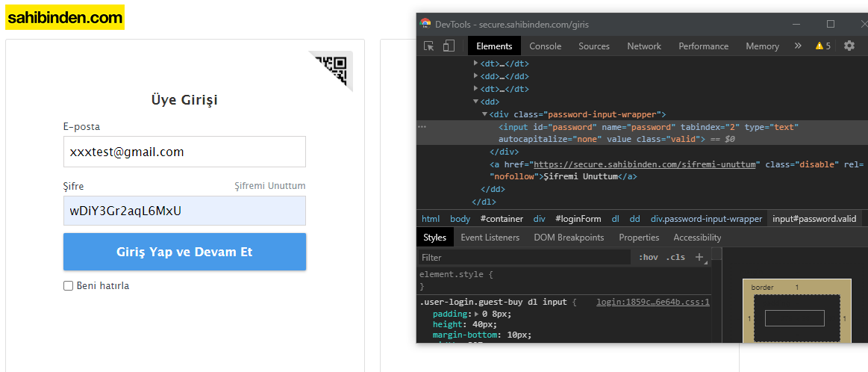Open the Performance tab
The width and height of the screenshot is (868, 372).
pyautogui.click(x=704, y=46)
